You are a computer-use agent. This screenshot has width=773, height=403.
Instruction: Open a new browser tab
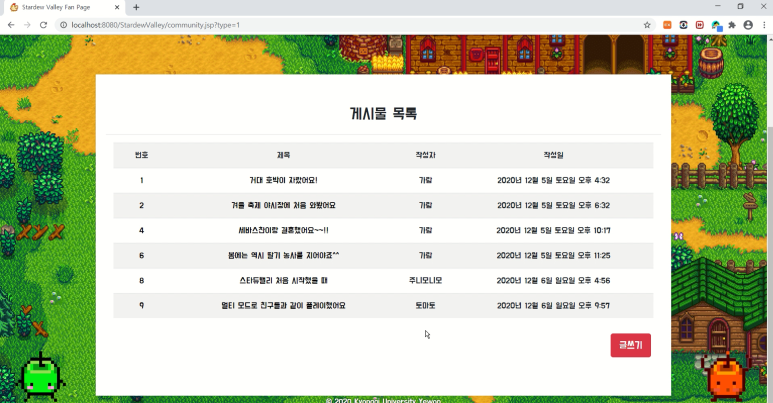click(x=136, y=7)
